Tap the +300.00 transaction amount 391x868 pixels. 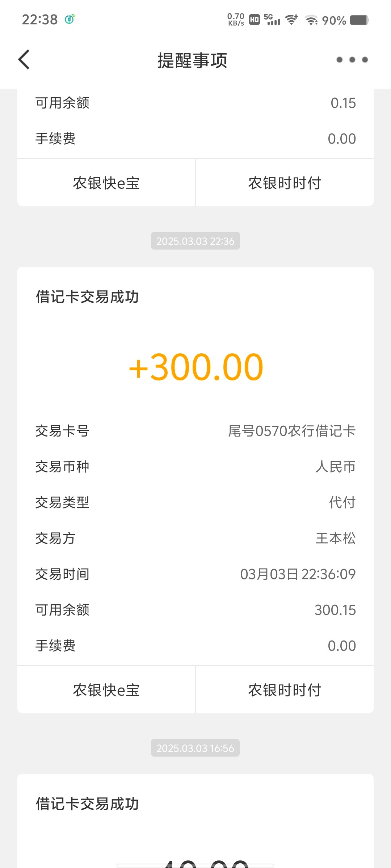(x=196, y=367)
